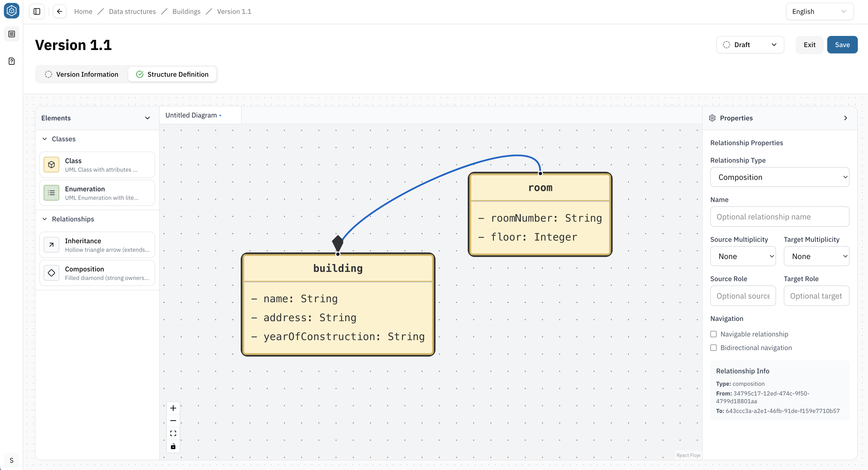This screenshot has width=868, height=470.
Task: Select the Inheritance relationship card
Action: [97, 245]
